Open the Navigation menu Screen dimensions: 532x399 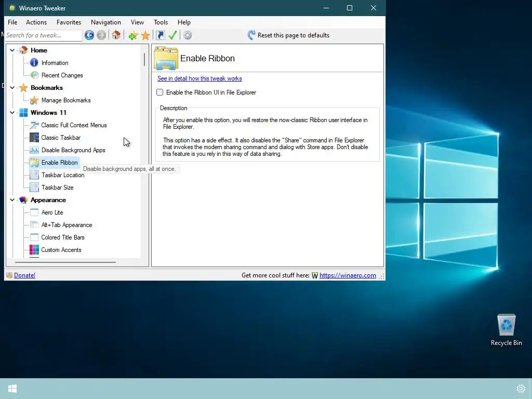point(106,22)
